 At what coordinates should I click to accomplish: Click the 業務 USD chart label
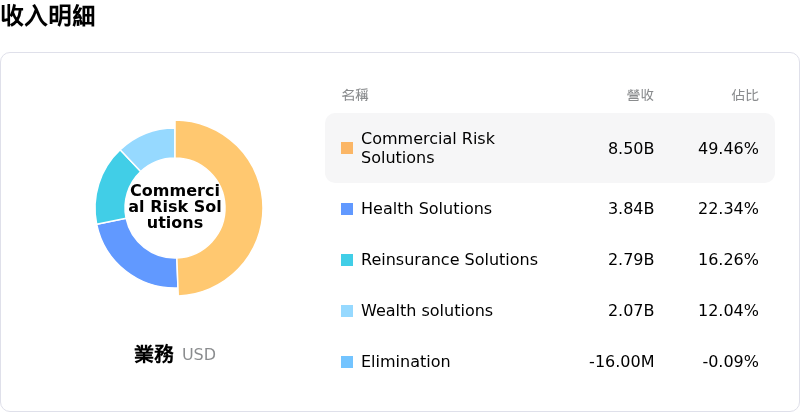[x=175, y=354]
